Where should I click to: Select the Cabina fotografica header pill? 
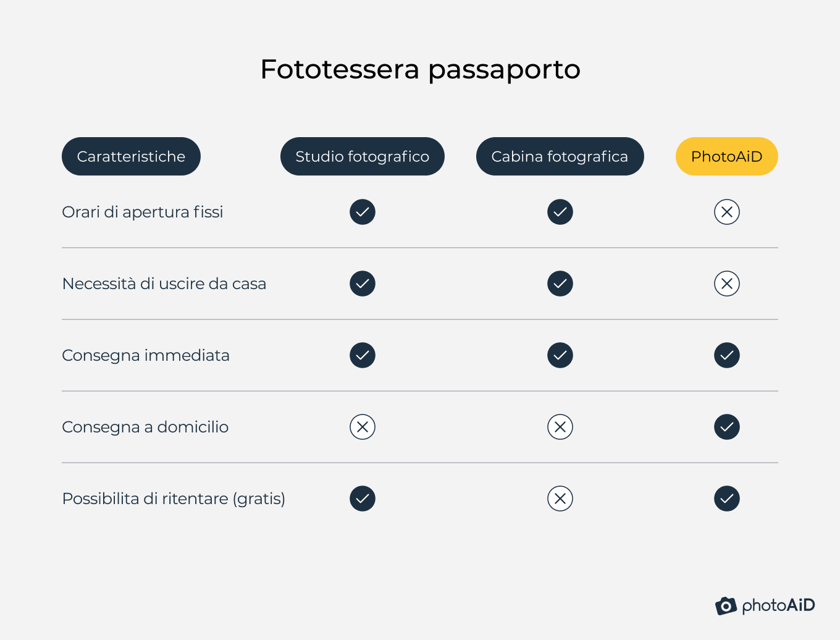(560, 156)
